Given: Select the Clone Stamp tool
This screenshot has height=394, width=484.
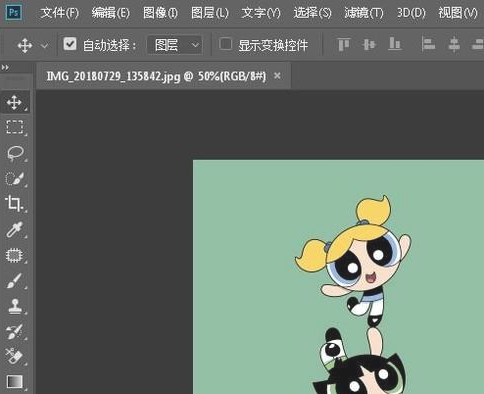Looking at the screenshot, I should 14,306.
